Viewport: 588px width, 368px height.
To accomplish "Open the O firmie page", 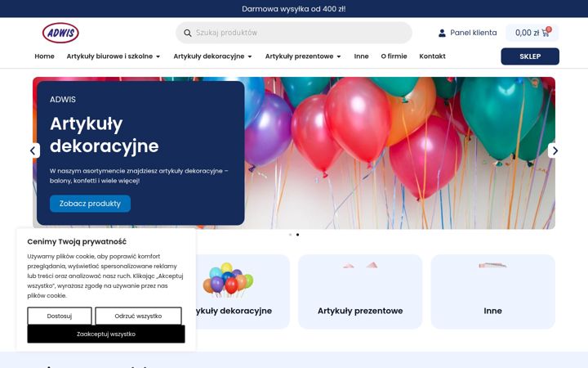I will coord(394,56).
